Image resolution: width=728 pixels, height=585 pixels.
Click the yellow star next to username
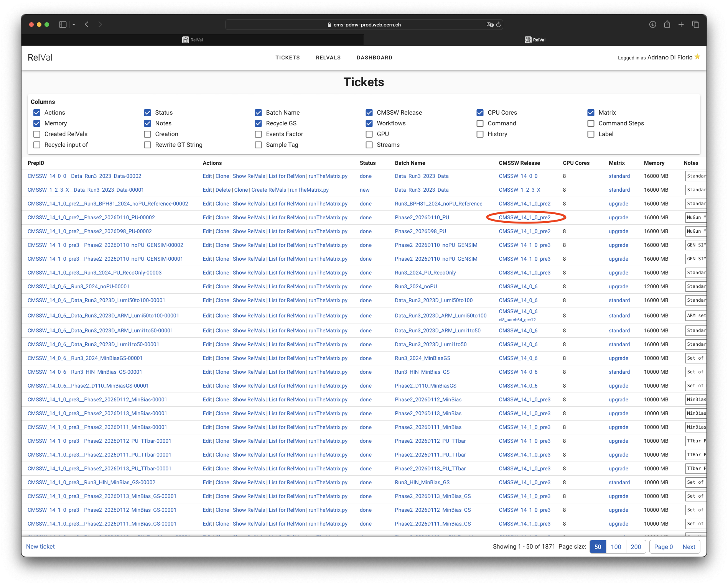tap(697, 57)
